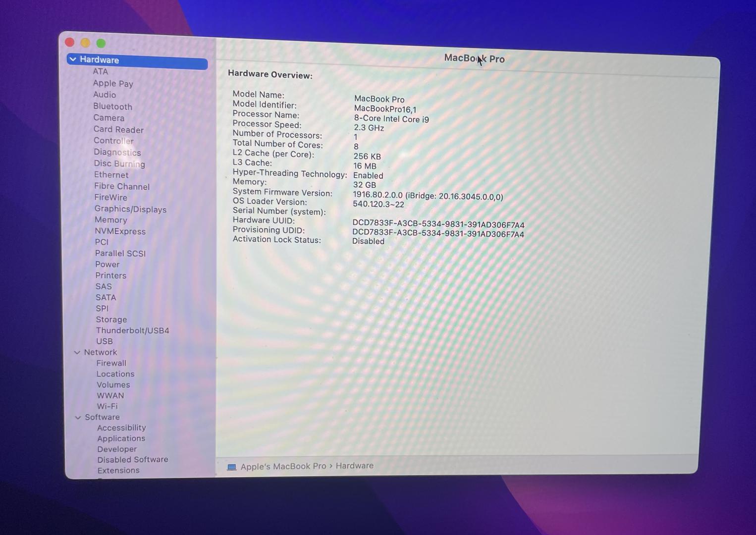Select Locations under Network
Viewport: 756px width, 535px height.
click(115, 374)
